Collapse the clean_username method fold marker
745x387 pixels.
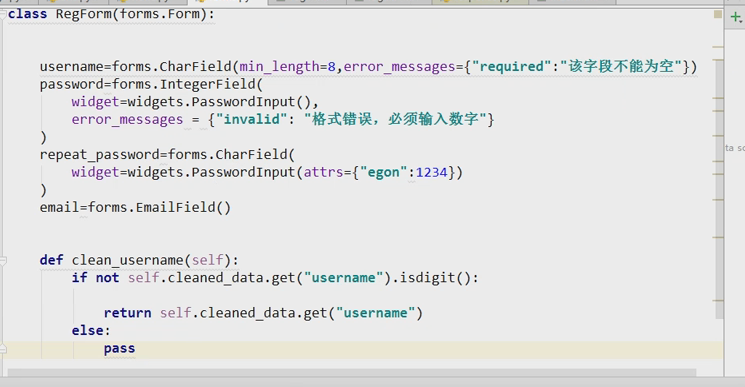(3, 260)
